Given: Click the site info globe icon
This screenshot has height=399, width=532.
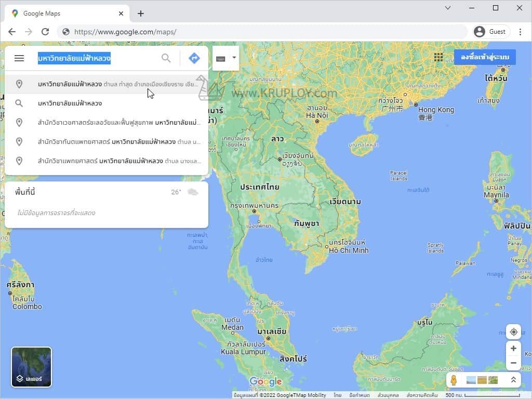Looking at the screenshot, I should pyautogui.click(x=66, y=32).
